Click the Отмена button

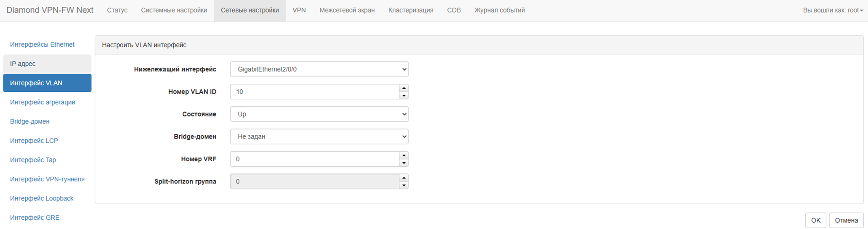coord(846,220)
